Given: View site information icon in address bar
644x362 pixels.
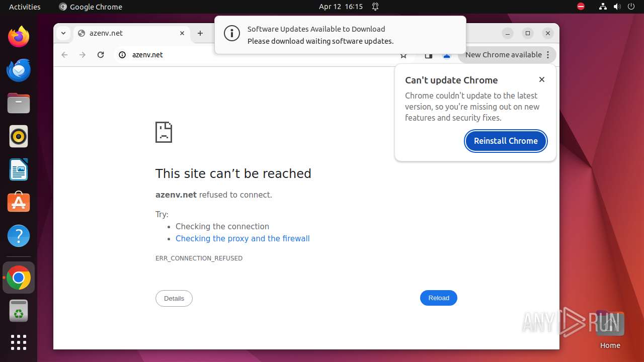Looking at the screenshot, I should click(x=122, y=55).
